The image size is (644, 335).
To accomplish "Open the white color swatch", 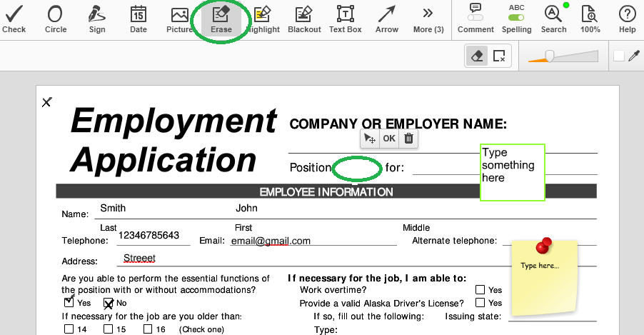I will coord(619,56).
